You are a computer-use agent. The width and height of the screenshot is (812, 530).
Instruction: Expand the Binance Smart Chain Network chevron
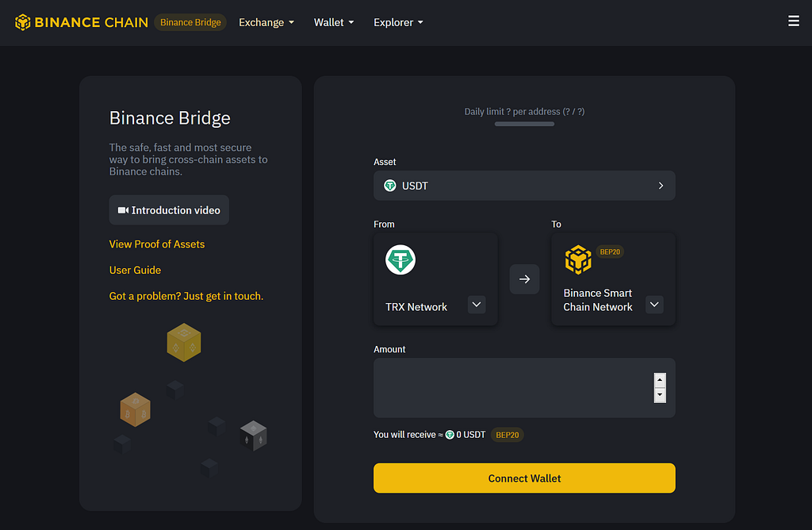(x=654, y=305)
